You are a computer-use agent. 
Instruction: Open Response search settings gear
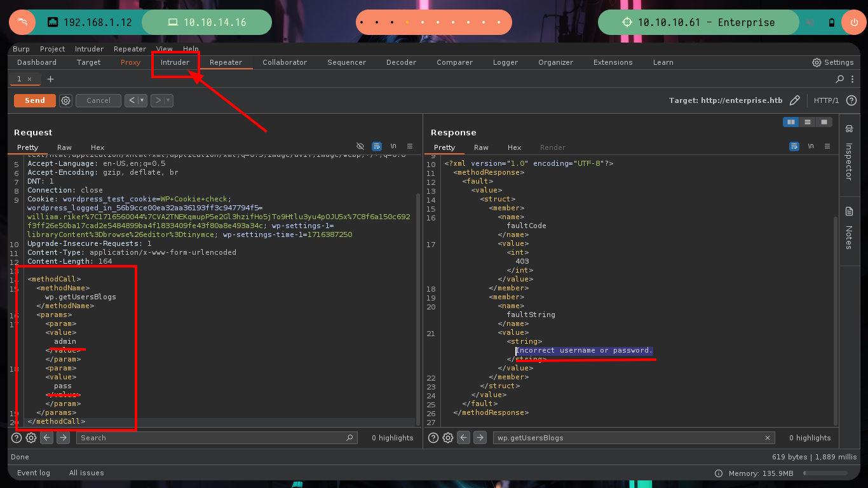(x=447, y=438)
